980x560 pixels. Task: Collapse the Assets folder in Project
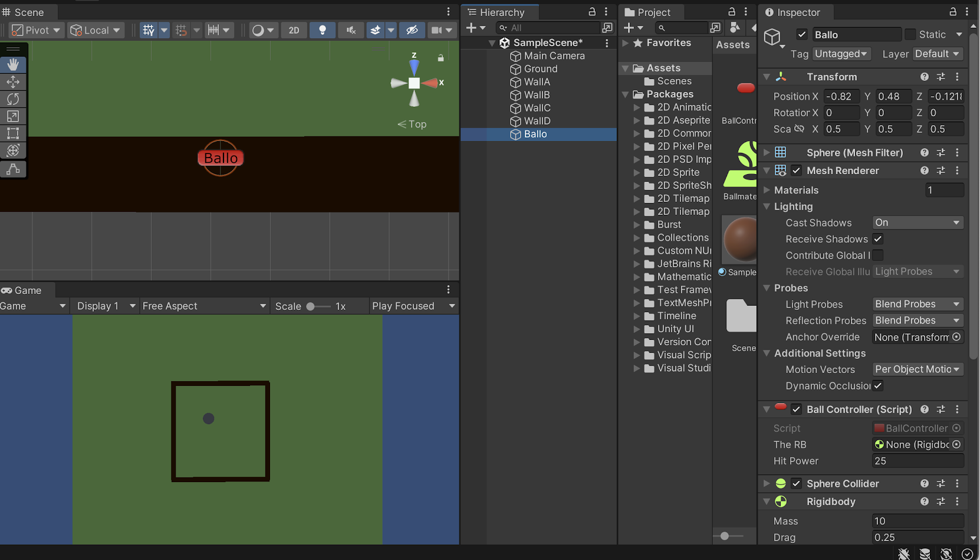[x=625, y=68]
